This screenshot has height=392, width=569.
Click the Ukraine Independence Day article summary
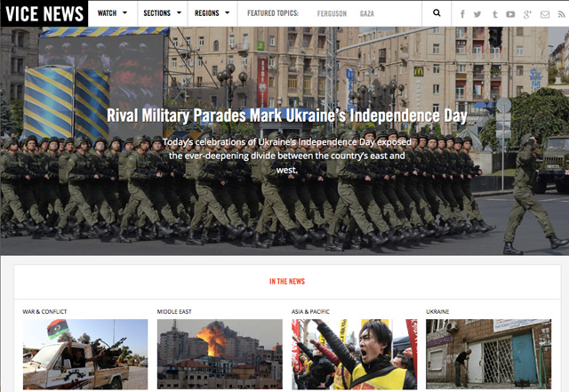(286, 156)
